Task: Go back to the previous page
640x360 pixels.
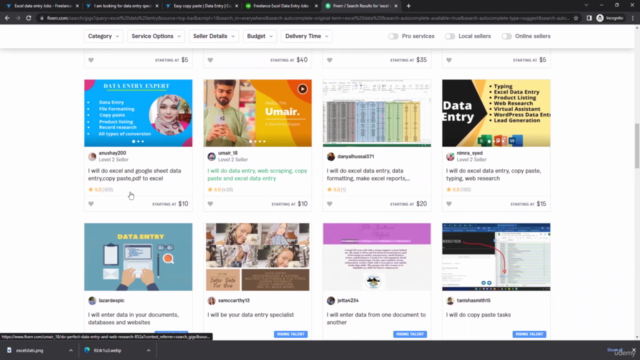Action: click(x=7, y=18)
